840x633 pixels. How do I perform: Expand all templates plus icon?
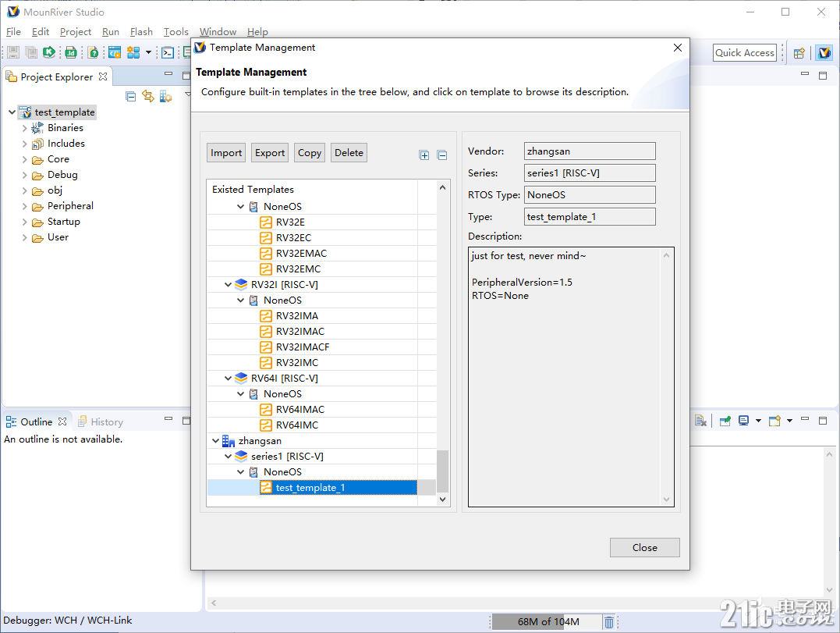[424, 155]
